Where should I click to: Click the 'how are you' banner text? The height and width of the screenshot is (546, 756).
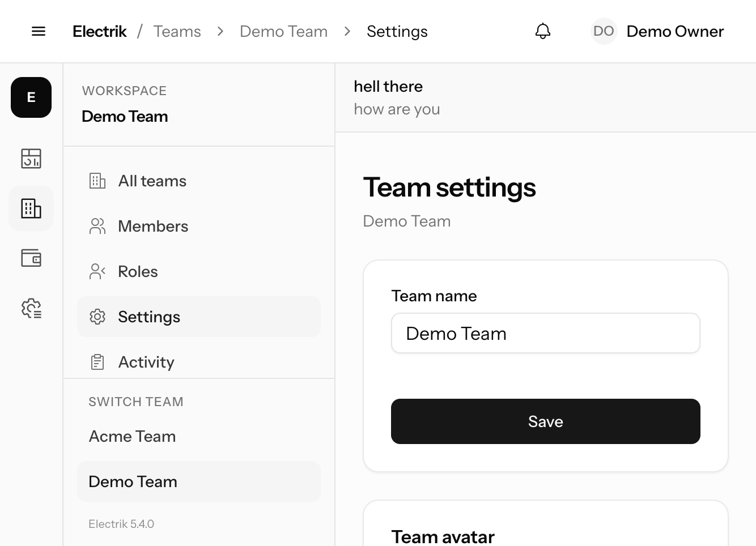[397, 109]
